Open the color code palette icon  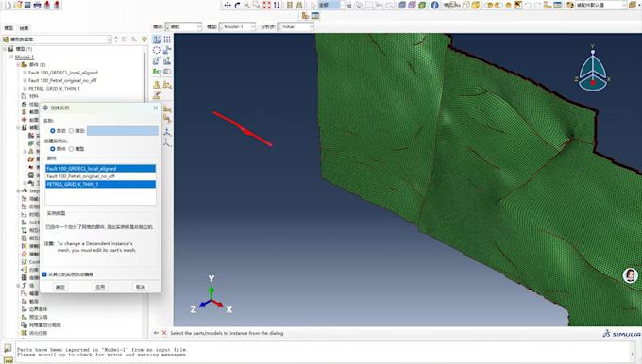(x=570, y=6)
